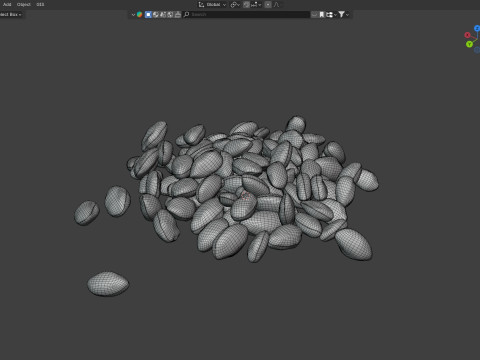Click the highlighted blue square filter icon
Screen dimensions: 480x360
[x=148, y=14]
